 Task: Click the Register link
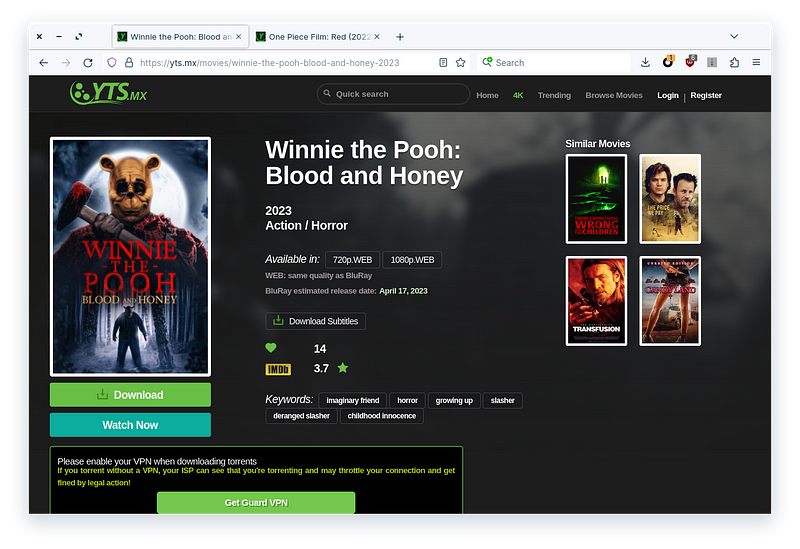[x=706, y=95]
